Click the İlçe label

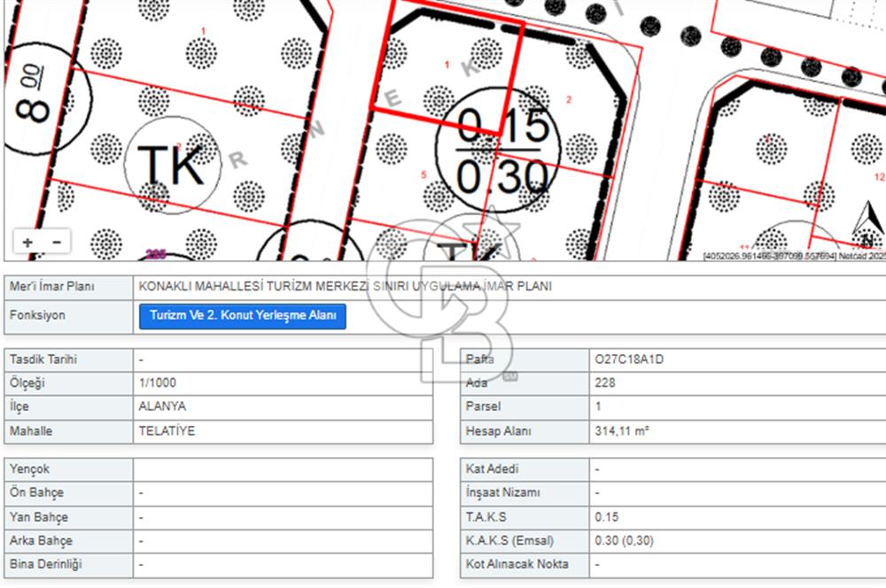[x=19, y=406]
